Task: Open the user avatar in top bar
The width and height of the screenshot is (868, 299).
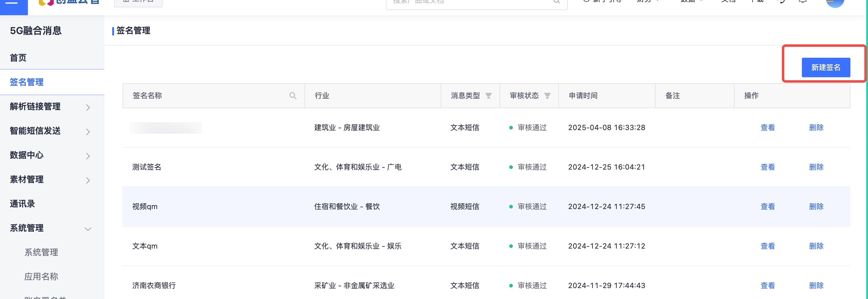Action: pos(834,3)
